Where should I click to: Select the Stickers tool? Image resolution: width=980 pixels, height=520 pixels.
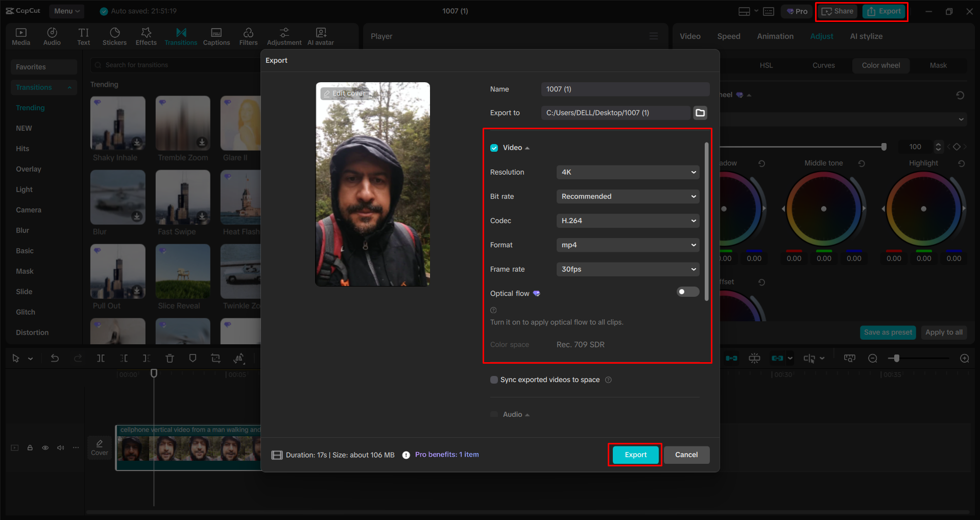tap(114, 36)
